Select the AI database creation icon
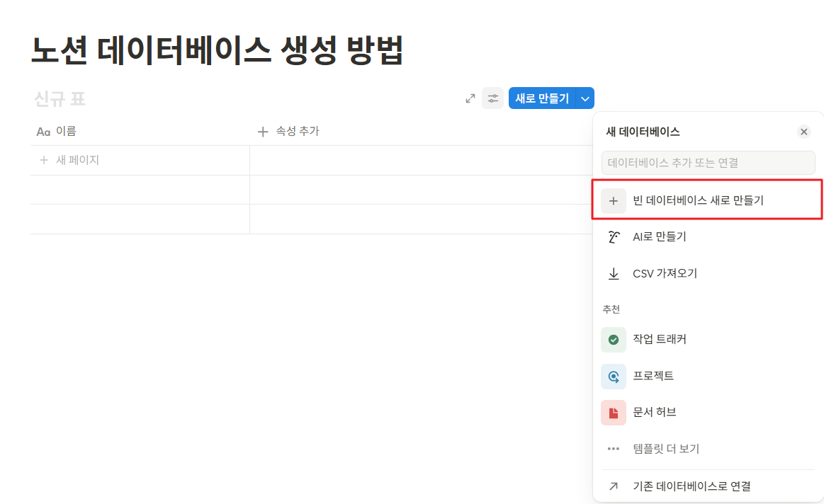The height and width of the screenshot is (504, 824). 614,236
